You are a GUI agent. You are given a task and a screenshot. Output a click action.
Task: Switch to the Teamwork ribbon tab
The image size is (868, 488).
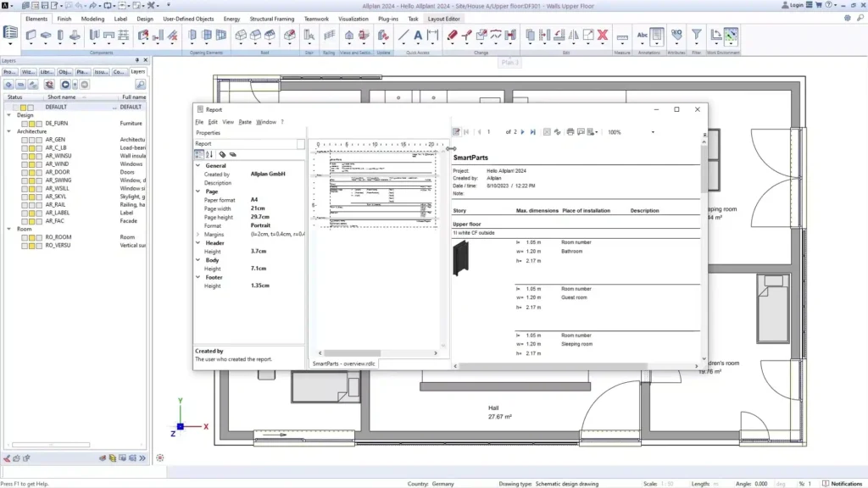pyautogui.click(x=317, y=18)
